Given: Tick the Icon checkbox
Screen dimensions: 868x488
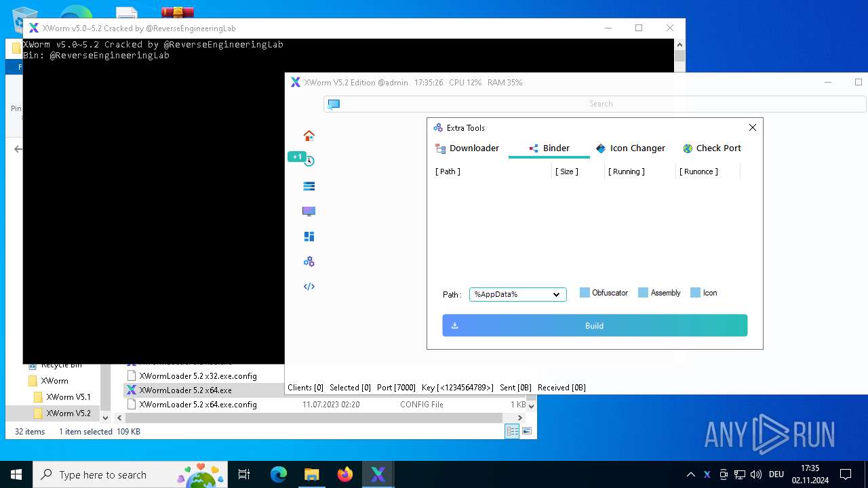Looking at the screenshot, I should (x=695, y=293).
